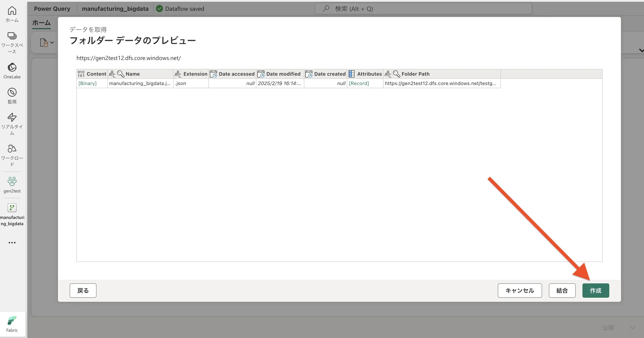Screen dimensions: 644x338
Task: Click the Fabric logo switcher
Action: click(x=12, y=324)
